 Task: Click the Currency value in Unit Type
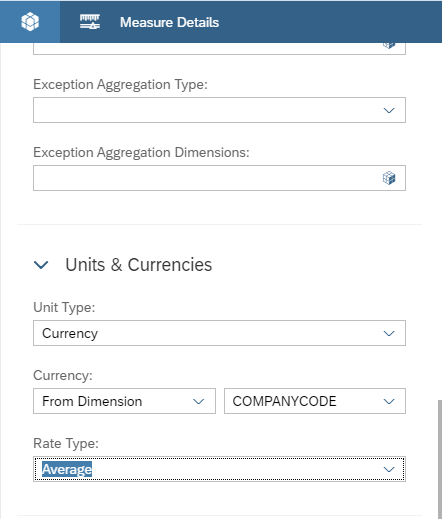tap(70, 333)
